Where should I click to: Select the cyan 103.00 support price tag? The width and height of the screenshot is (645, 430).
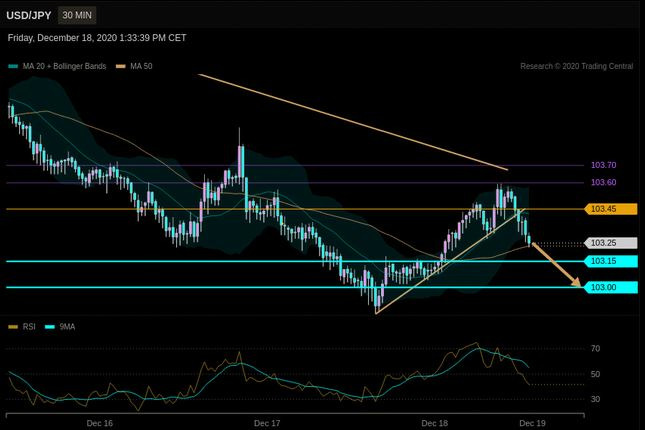click(611, 287)
